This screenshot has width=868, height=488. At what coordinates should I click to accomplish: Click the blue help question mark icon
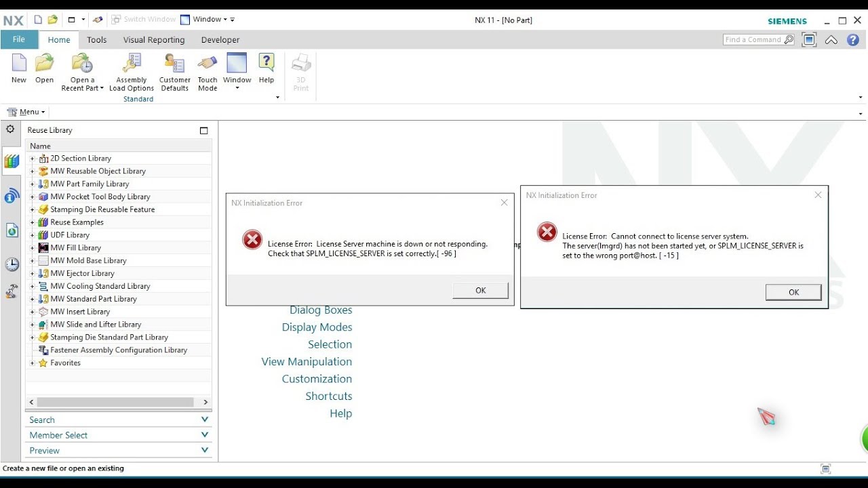pyautogui.click(x=853, y=40)
